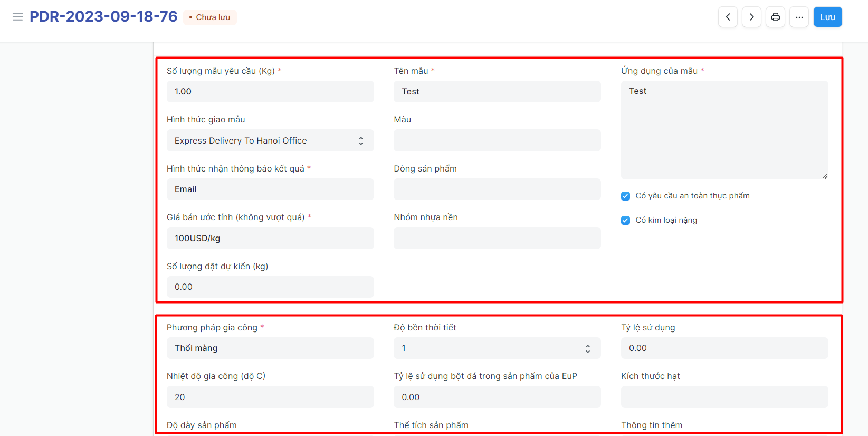Click the Chưa lưu status badge
This screenshot has height=436, width=868.
click(210, 17)
